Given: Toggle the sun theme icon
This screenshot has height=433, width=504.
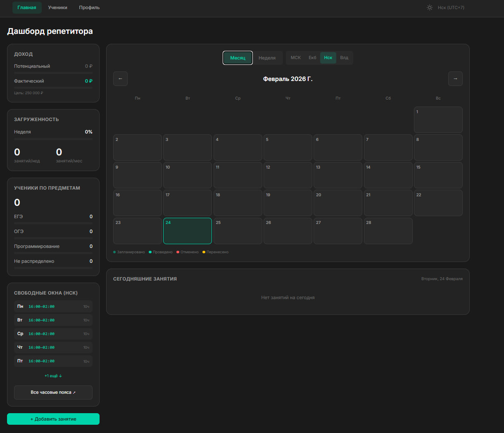Looking at the screenshot, I should [430, 7].
